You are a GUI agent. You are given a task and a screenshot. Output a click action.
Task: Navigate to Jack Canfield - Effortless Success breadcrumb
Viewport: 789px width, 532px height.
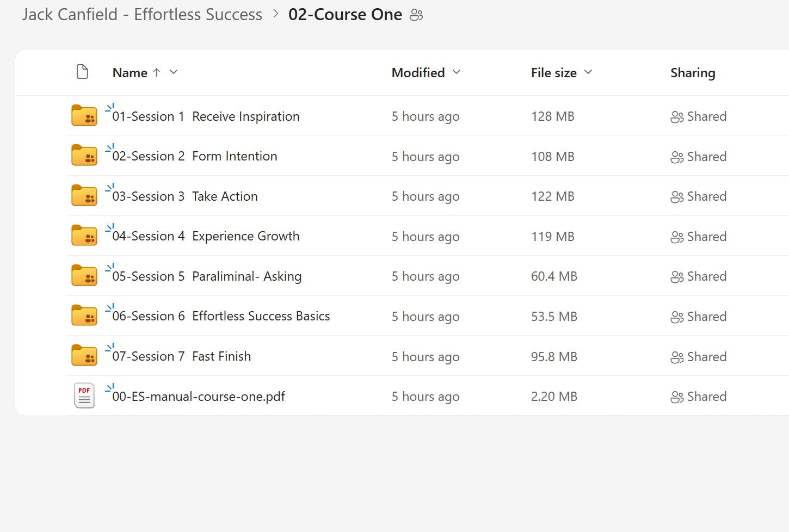141,14
